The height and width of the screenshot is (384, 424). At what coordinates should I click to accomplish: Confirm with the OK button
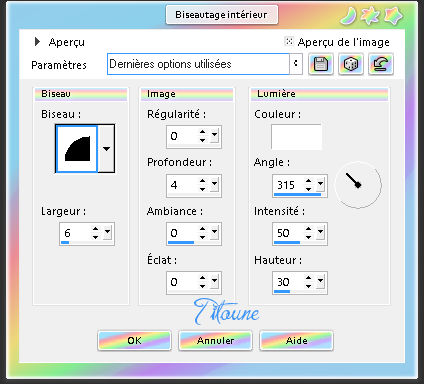134,340
